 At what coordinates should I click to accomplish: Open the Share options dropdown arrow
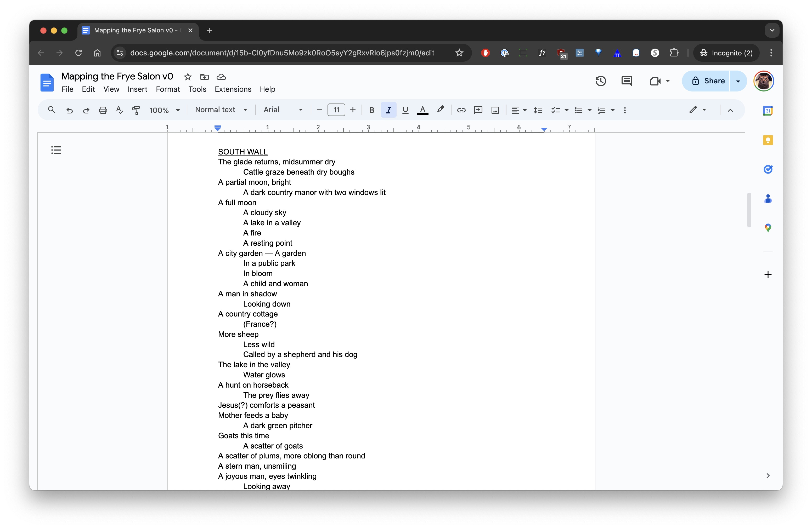pyautogui.click(x=738, y=81)
